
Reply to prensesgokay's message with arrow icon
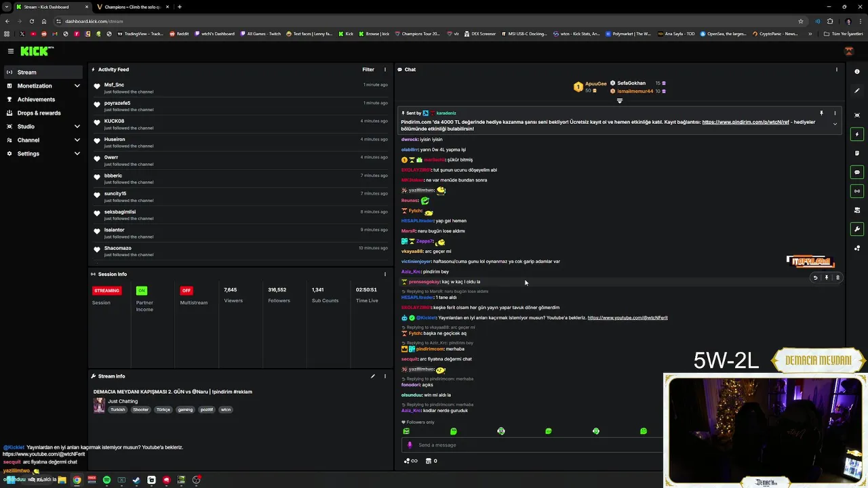pyautogui.click(x=815, y=277)
